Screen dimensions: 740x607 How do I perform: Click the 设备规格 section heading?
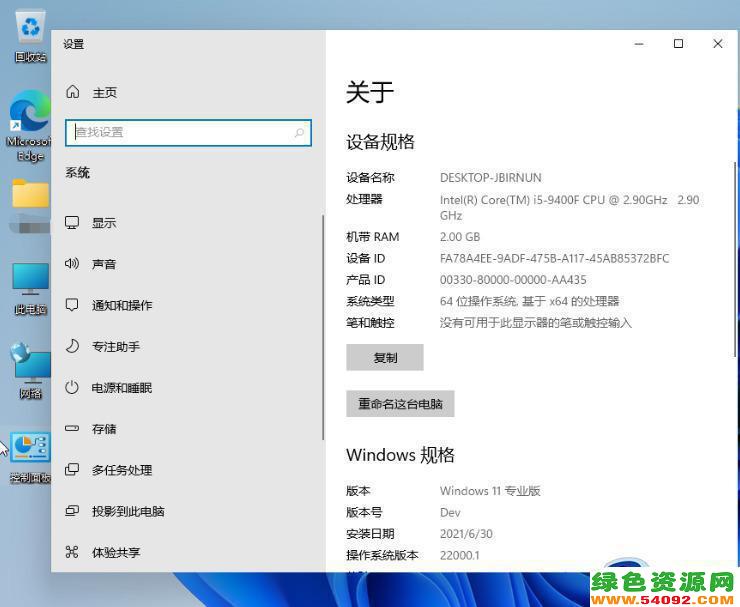pos(380,142)
